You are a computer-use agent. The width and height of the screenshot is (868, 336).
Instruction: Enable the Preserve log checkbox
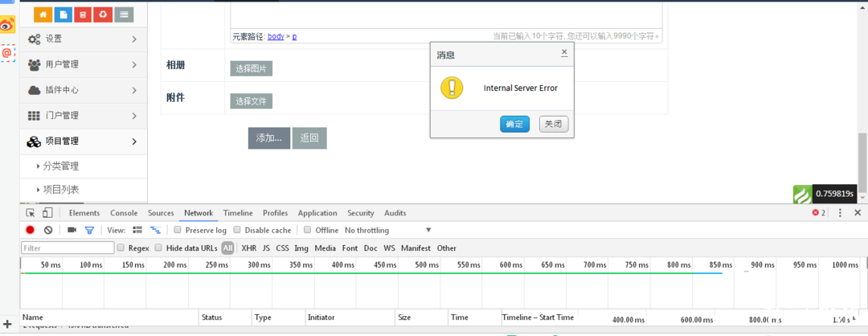click(x=178, y=231)
